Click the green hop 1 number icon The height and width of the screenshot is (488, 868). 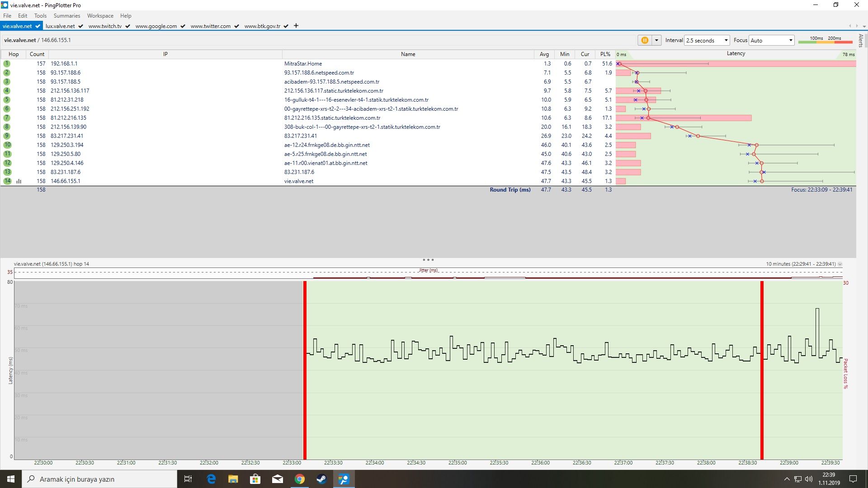pyautogui.click(x=7, y=64)
